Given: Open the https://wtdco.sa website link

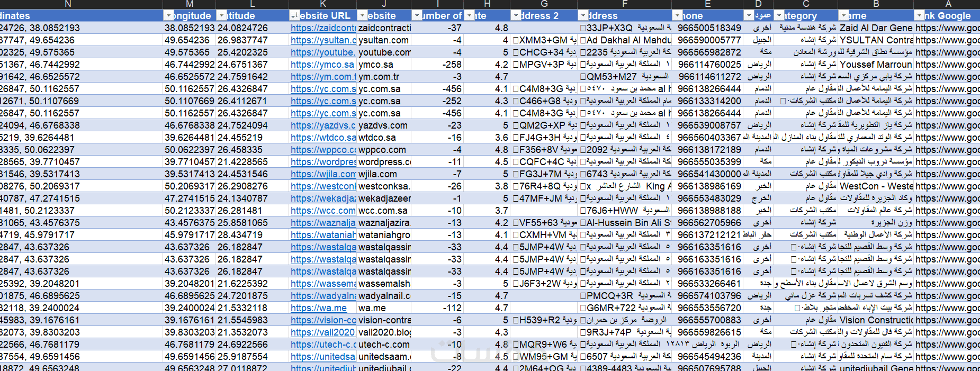Looking at the screenshot, I should pyautogui.click(x=323, y=137).
